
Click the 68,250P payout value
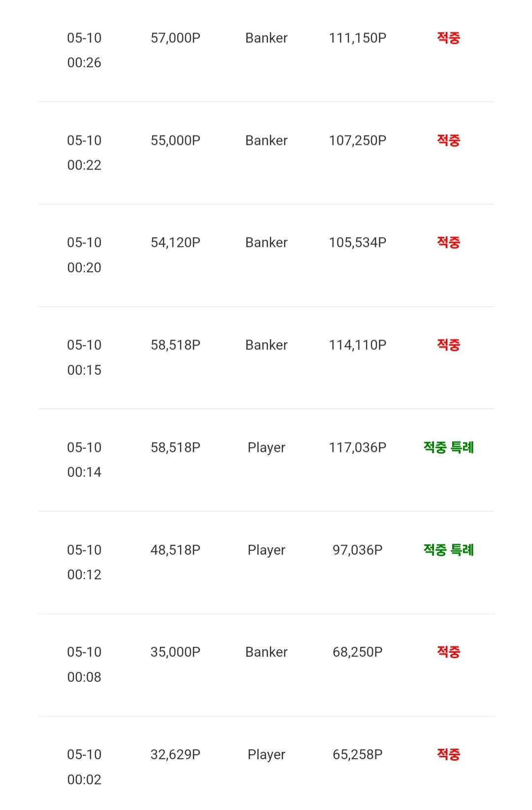[x=358, y=652]
